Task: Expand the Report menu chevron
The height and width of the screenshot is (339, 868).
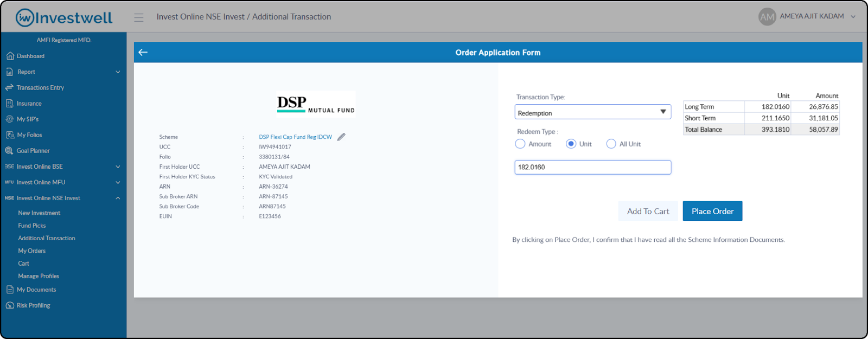Action: 118,72
